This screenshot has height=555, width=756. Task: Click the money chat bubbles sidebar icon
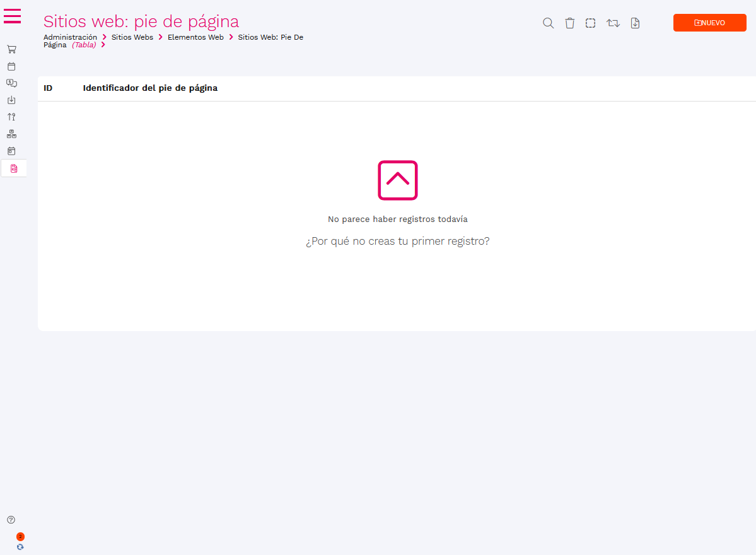click(x=11, y=83)
